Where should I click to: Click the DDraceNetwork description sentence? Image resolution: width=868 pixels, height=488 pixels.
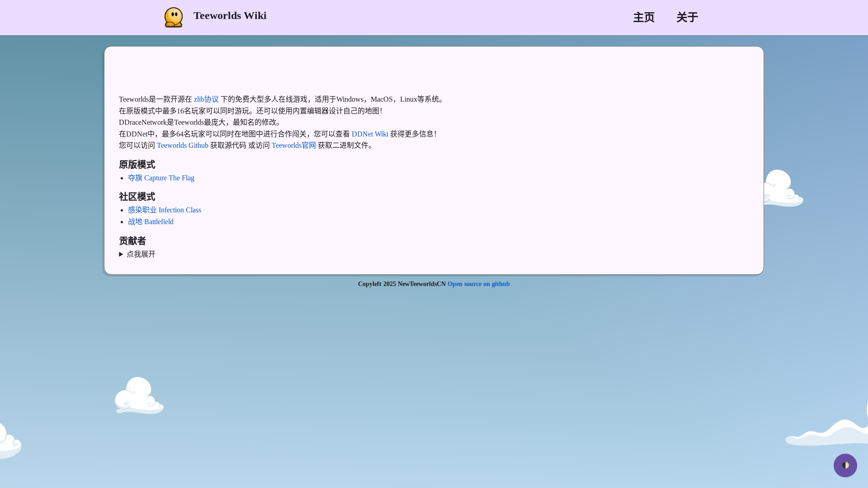(201, 122)
